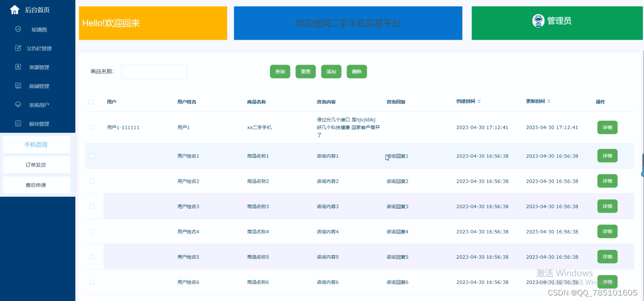Click the Hello!欢迎回来 yellow banner
Screen dimensions: 644x301
tap(153, 23)
